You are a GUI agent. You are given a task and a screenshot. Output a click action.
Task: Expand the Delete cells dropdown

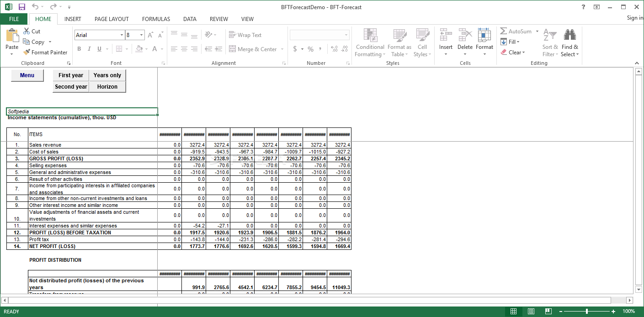(465, 54)
